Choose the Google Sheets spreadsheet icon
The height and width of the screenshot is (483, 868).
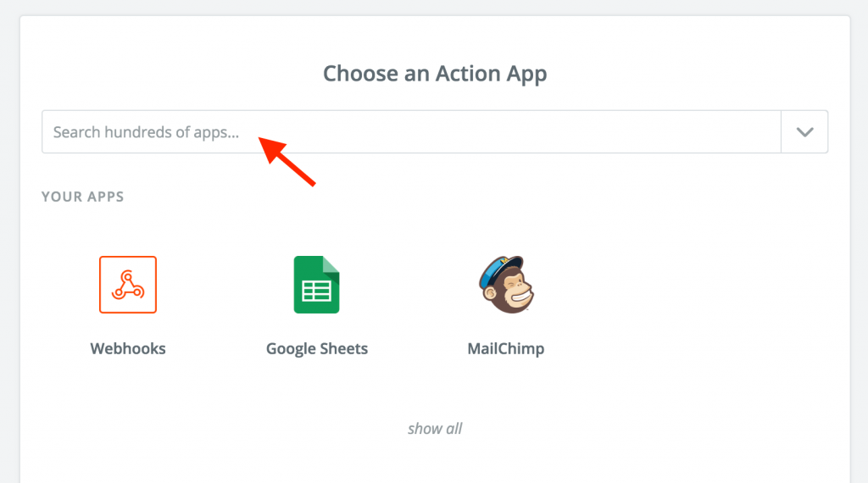pos(317,285)
